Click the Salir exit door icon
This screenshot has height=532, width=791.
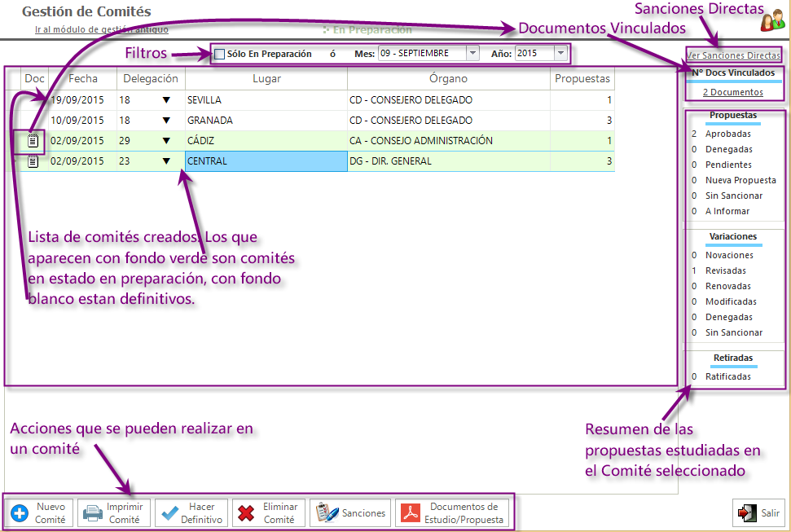pos(746,513)
